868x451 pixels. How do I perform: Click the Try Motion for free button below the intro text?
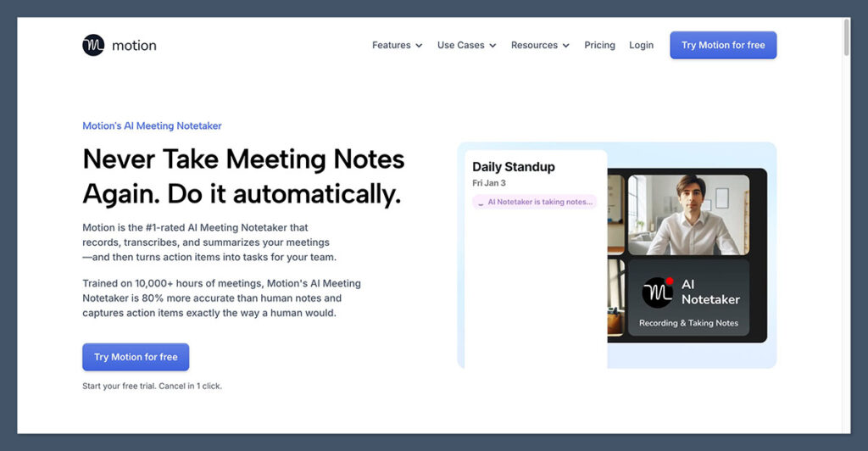136,357
